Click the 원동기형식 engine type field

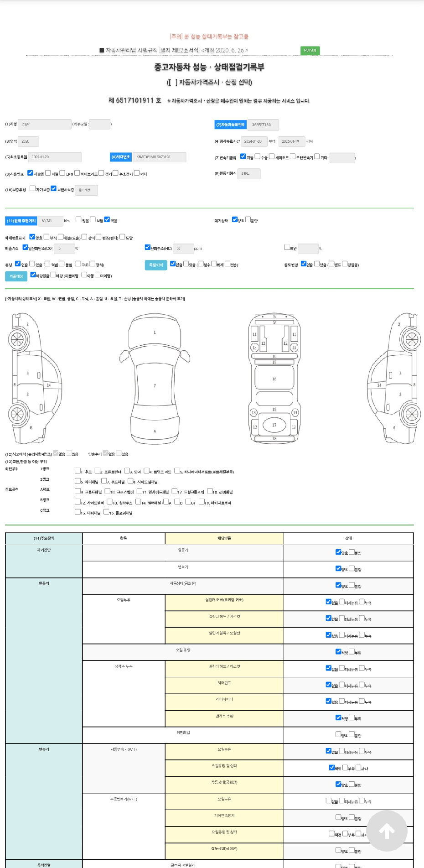249,174
